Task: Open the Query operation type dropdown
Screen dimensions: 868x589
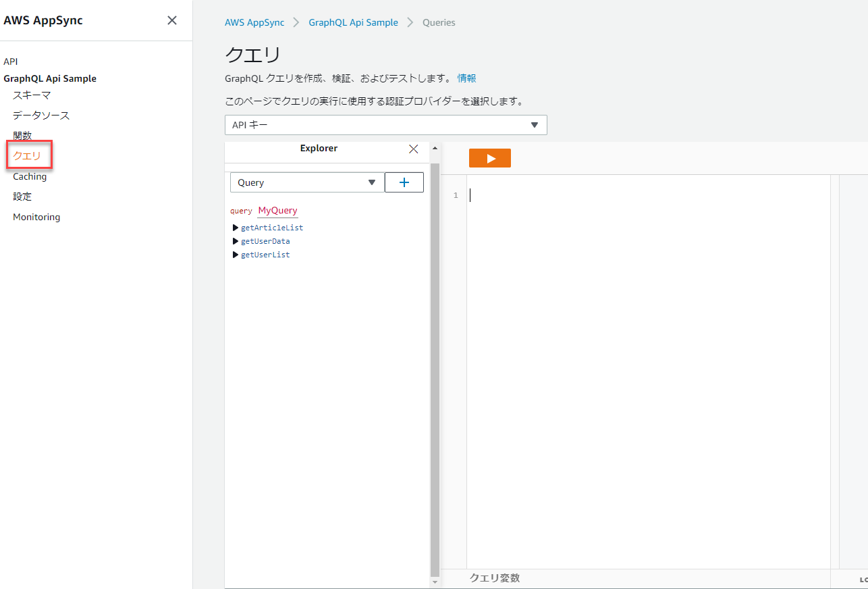Action: 307,182
